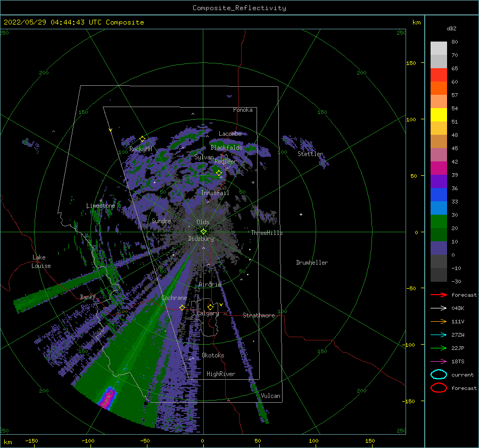Click the dBZ scale heading

(451, 28)
